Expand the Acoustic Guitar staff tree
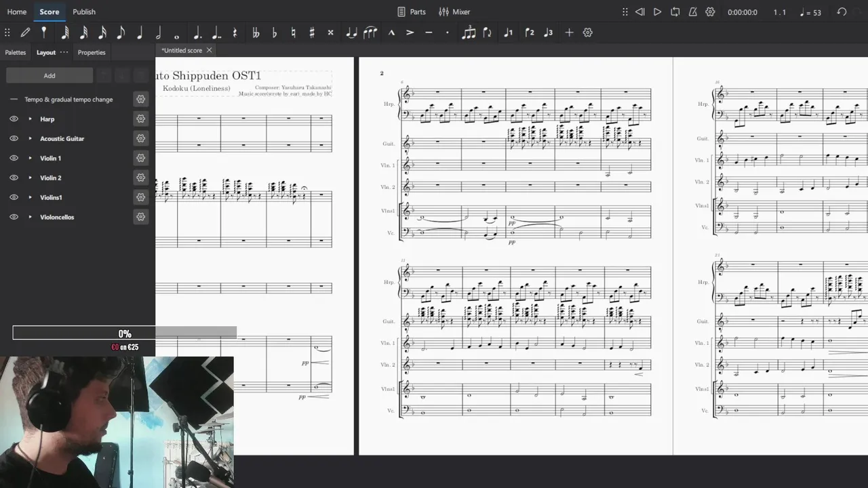The height and width of the screenshot is (488, 868). pyautogui.click(x=30, y=138)
